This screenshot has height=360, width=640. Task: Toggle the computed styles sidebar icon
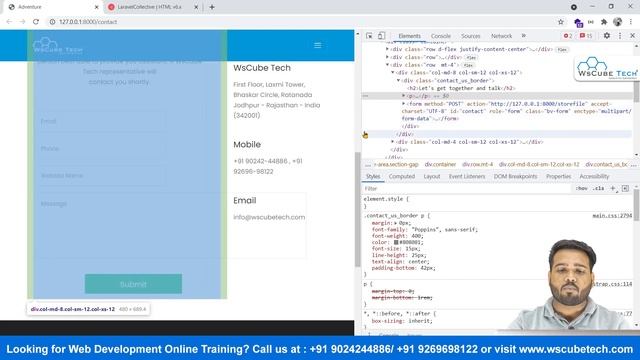(x=625, y=189)
